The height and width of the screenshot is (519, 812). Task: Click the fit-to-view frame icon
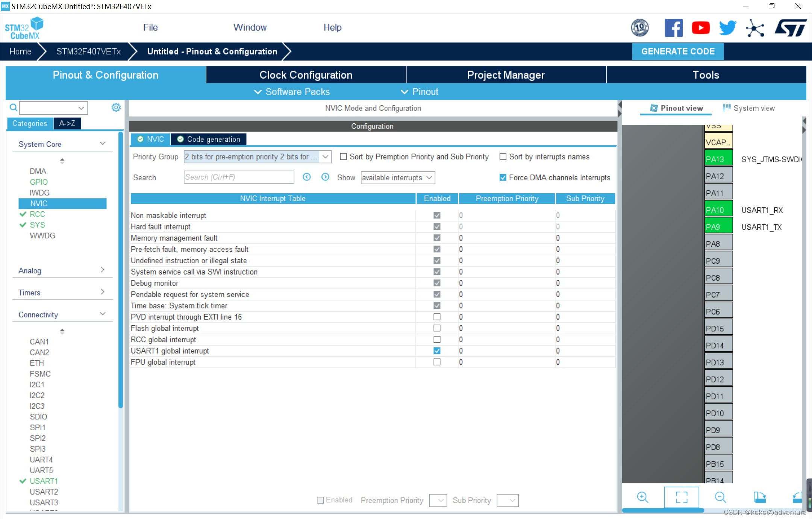681,497
